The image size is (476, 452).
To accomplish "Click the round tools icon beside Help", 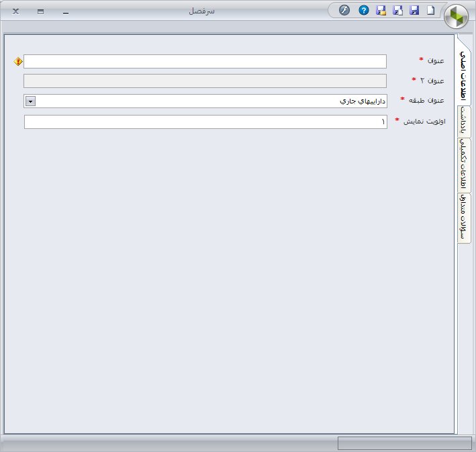I will point(344,11).
